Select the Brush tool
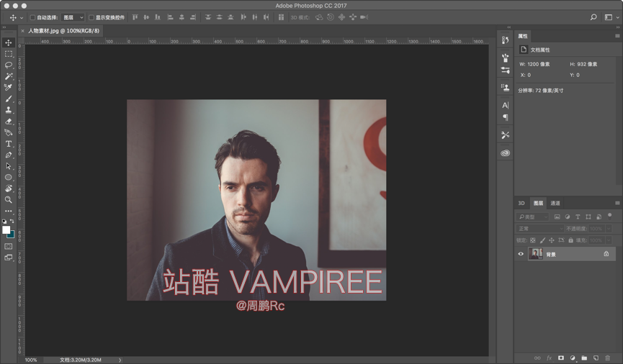 coord(9,99)
